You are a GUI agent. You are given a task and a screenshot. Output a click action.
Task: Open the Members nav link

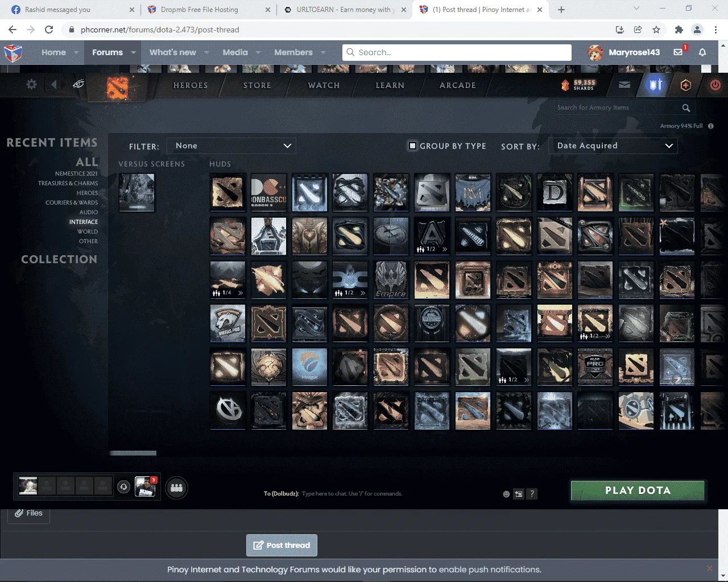point(293,52)
